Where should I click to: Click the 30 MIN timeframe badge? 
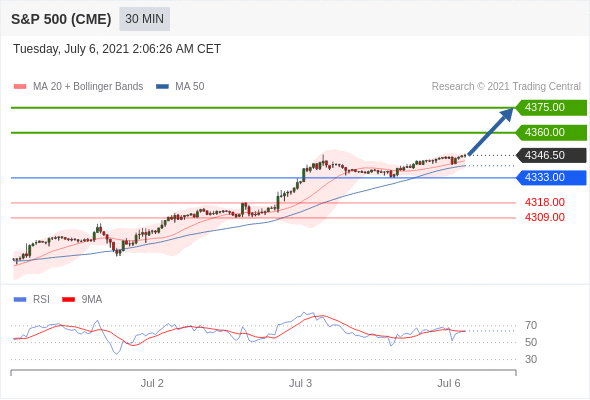pyautogui.click(x=144, y=19)
